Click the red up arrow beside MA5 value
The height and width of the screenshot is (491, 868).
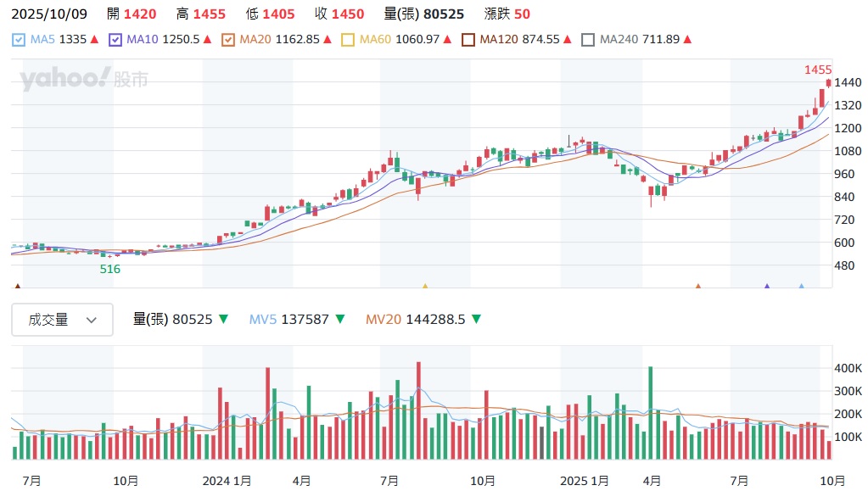click(95, 40)
